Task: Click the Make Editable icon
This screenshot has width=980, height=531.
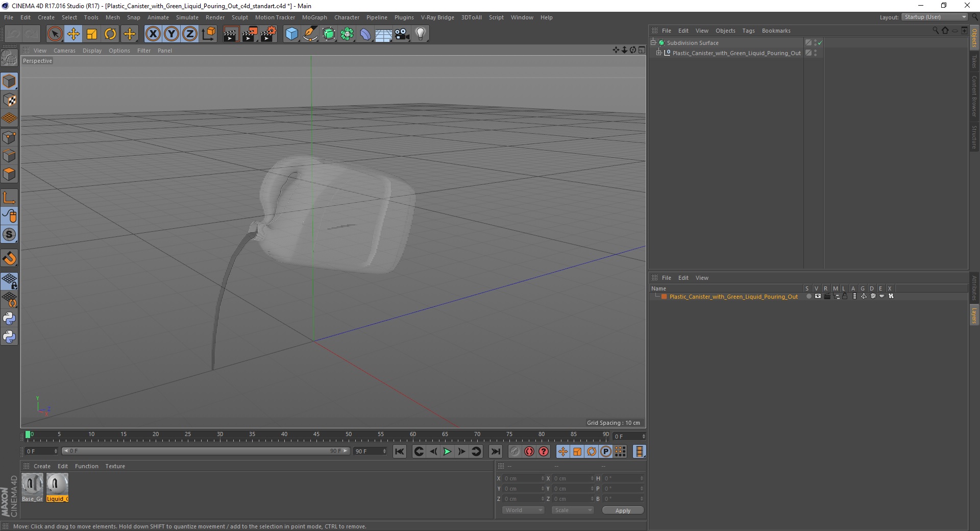Action: pos(9,59)
